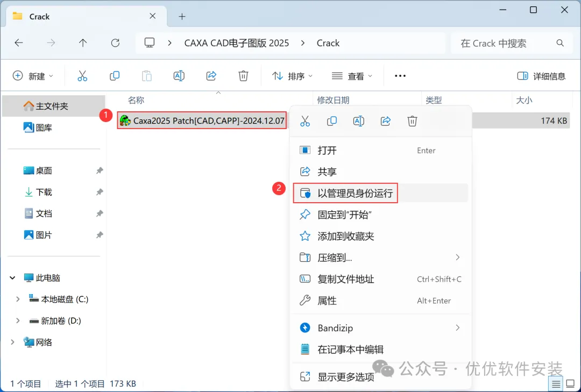
Task: Click the Rename icon in the toolbar
Action: click(x=179, y=76)
